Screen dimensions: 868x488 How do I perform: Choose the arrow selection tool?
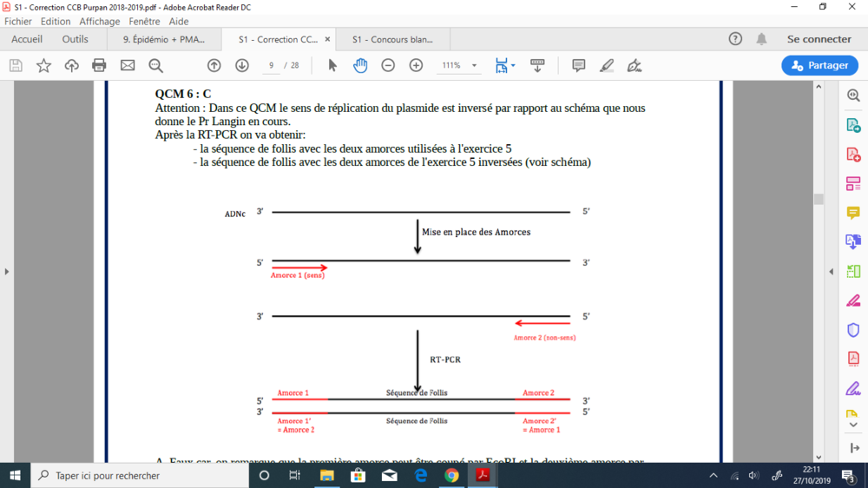point(332,65)
